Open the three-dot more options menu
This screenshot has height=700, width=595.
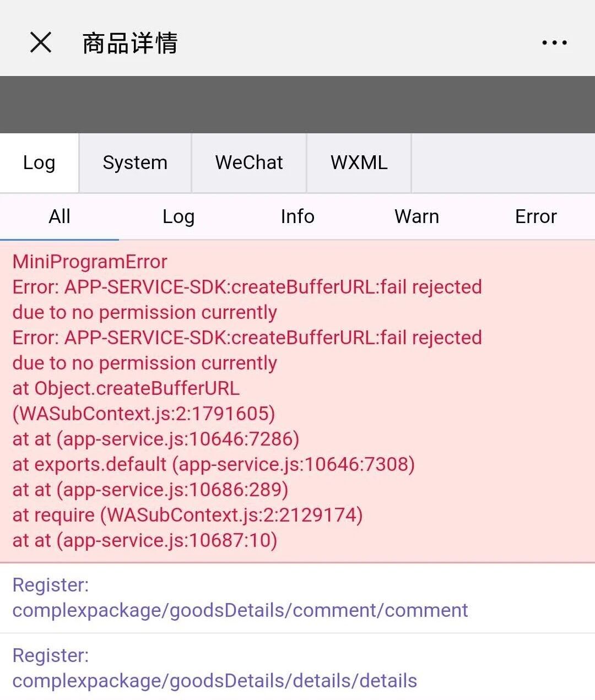pyautogui.click(x=554, y=42)
